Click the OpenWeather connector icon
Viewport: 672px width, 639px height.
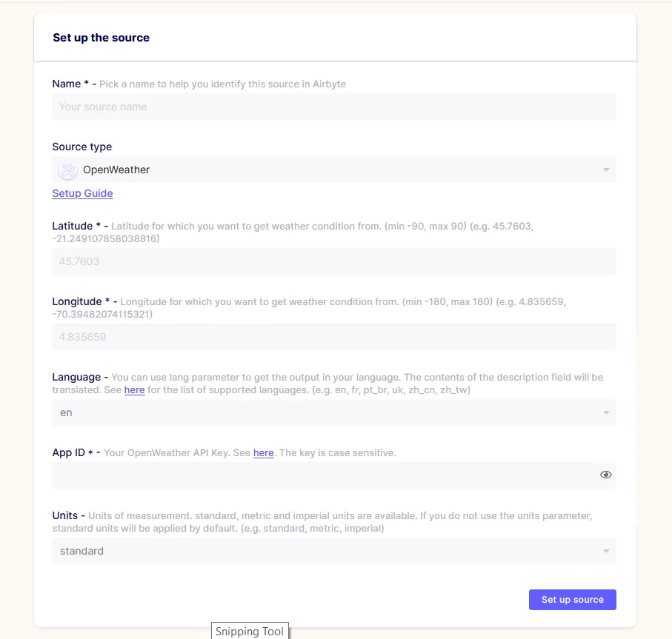tap(67, 170)
